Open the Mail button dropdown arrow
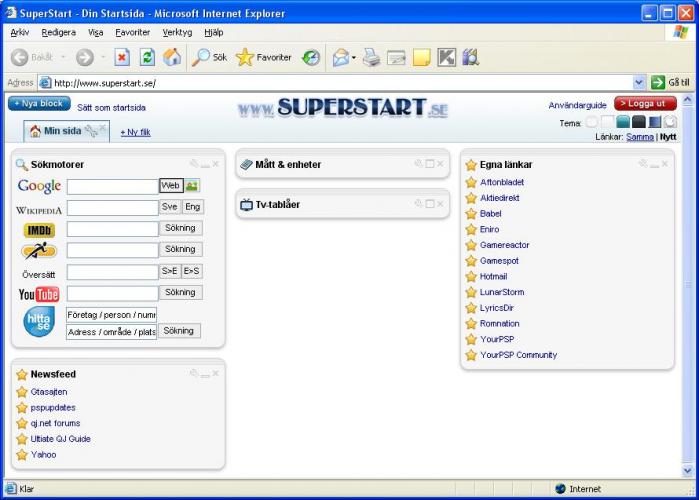This screenshot has height=500, width=699. pyautogui.click(x=354, y=58)
